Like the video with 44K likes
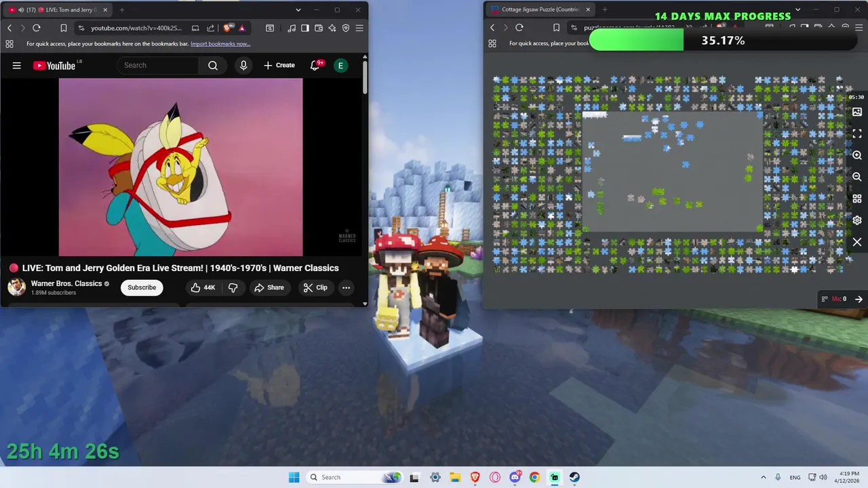Viewport: 868px width, 488px height. pyautogui.click(x=203, y=287)
